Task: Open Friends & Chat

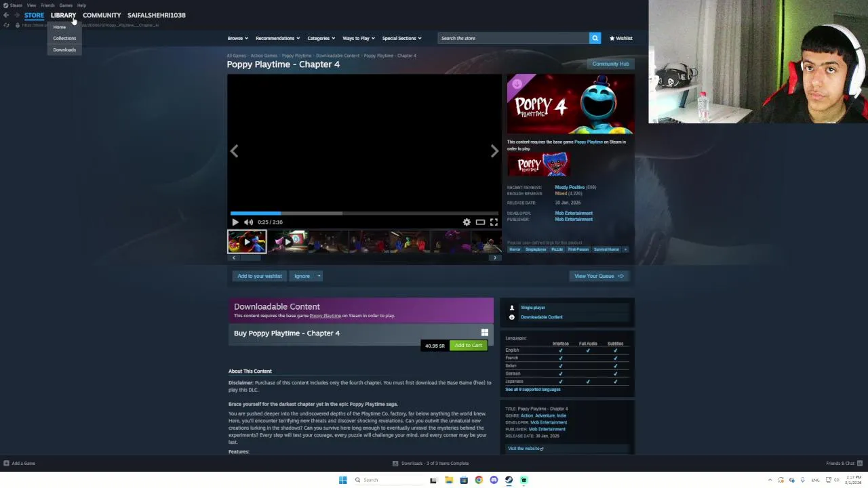Action: [844, 464]
